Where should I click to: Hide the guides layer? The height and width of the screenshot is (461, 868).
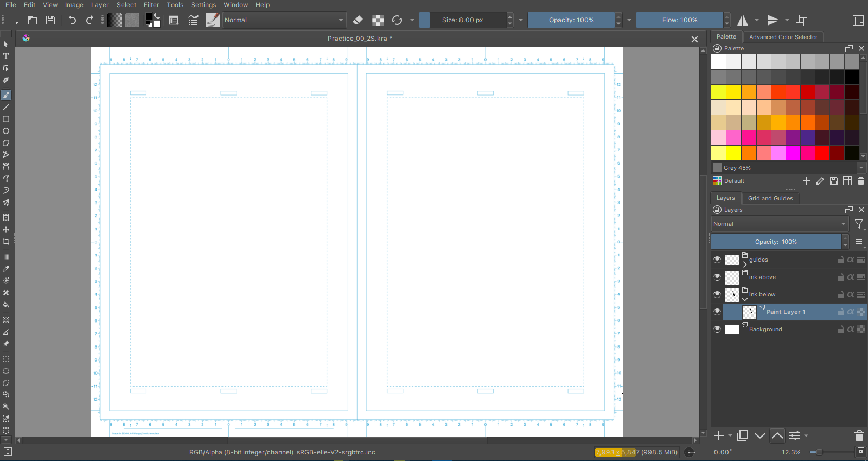tap(717, 260)
